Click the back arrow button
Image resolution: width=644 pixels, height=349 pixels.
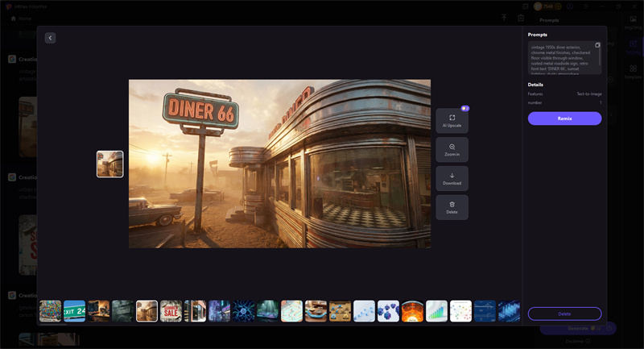pos(50,38)
